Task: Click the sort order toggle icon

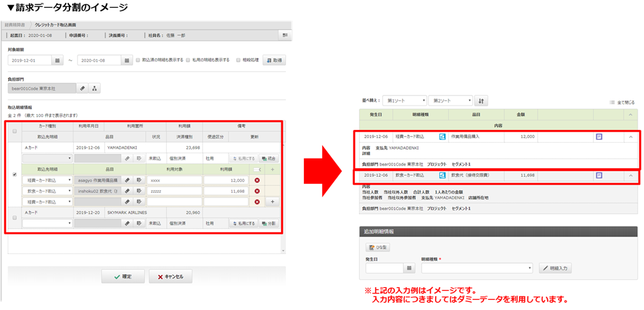Action: click(x=482, y=101)
